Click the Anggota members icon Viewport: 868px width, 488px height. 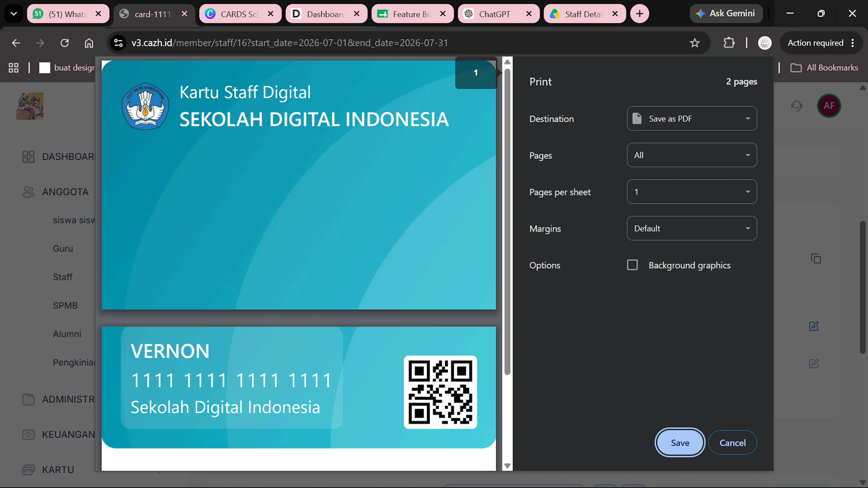click(28, 192)
